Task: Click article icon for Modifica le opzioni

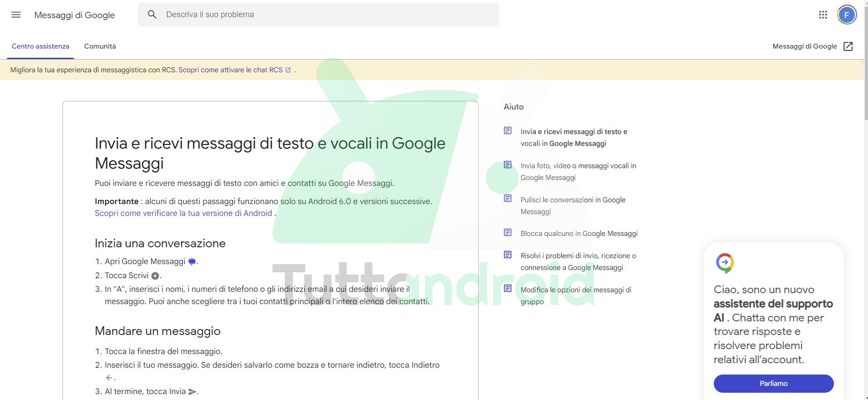Action: (508, 289)
